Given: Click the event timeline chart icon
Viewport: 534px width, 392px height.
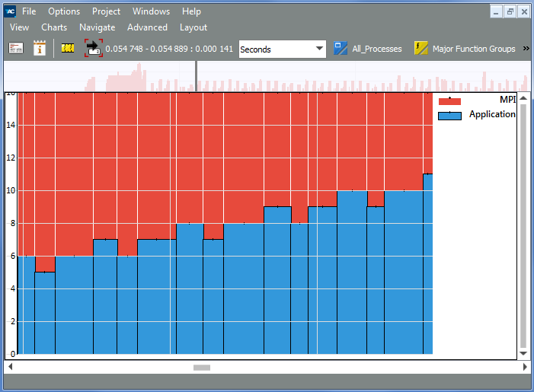Looking at the screenshot, I should 16,49.
